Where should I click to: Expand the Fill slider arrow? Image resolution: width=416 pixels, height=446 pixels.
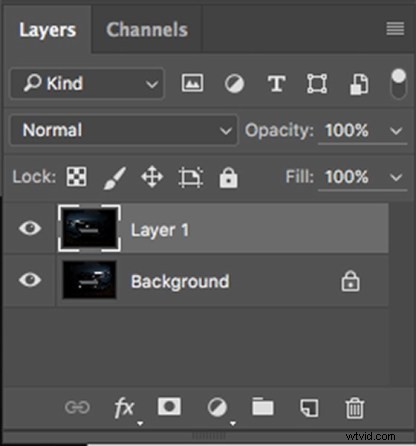tap(396, 177)
